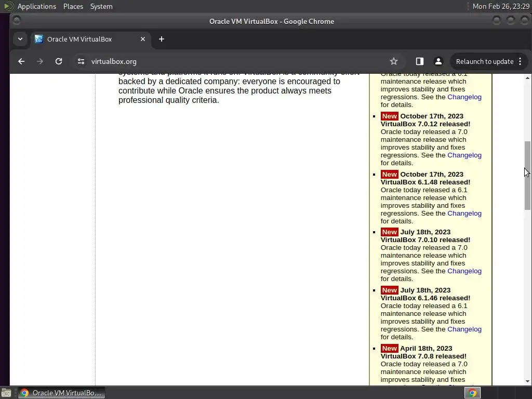
Task: Open a new tab with plus icon
Action: (162, 39)
